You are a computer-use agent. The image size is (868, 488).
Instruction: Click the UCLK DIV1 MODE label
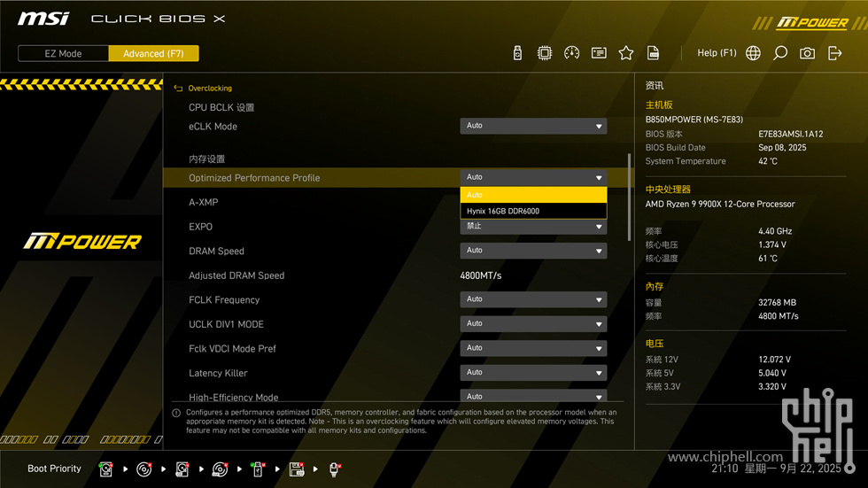click(x=226, y=324)
